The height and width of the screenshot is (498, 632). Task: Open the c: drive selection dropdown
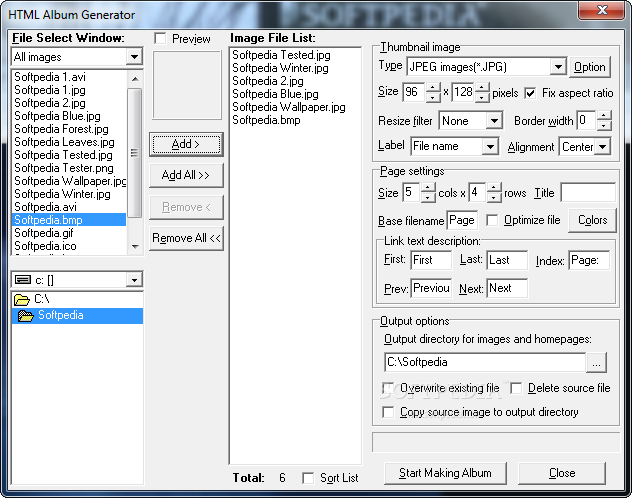tap(134, 280)
